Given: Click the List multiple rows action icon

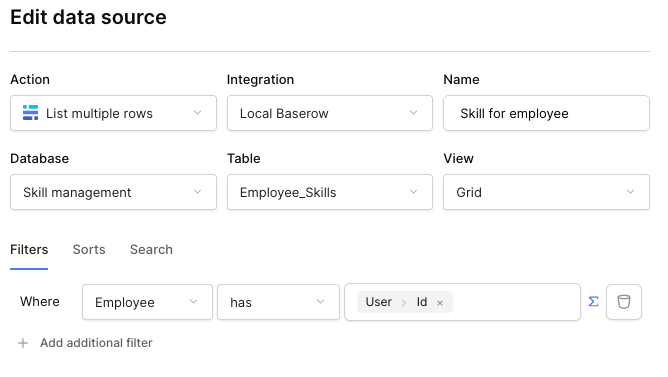Looking at the screenshot, I should (30, 113).
